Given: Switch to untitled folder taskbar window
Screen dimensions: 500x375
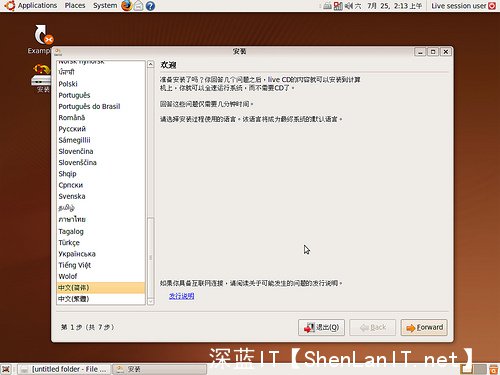Looking at the screenshot, I should pyautogui.click(x=64, y=369).
